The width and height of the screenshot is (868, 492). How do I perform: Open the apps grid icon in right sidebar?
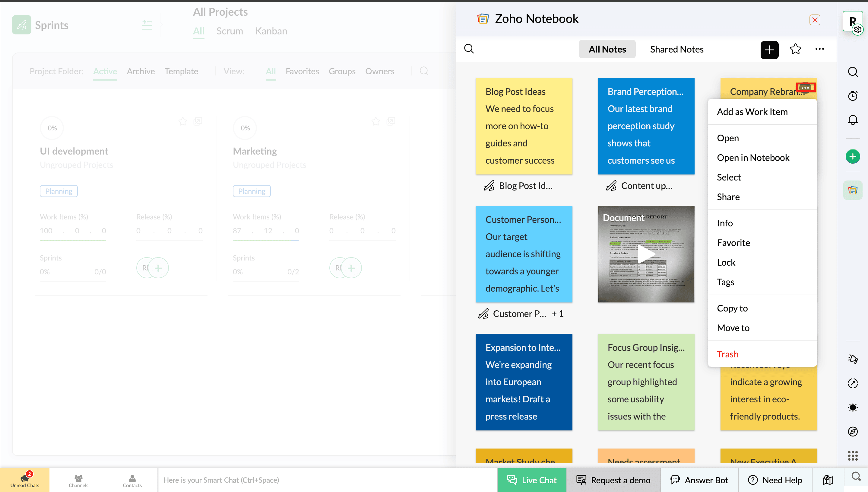pyautogui.click(x=853, y=455)
